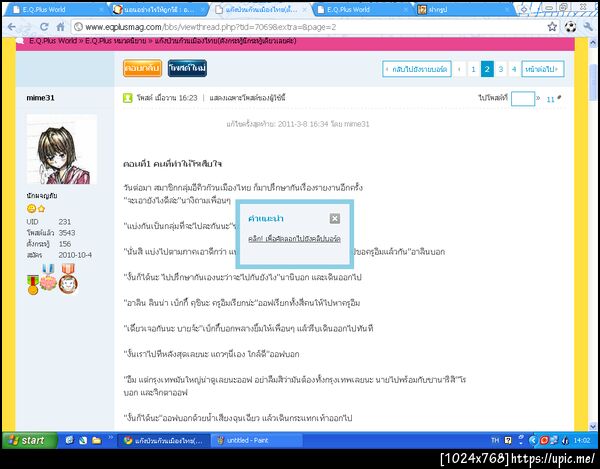The width and height of the screenshot is (600, 469).
Task: Click the soccer ball extension icon
Action: pyautogui.click(x=570, y=27)
